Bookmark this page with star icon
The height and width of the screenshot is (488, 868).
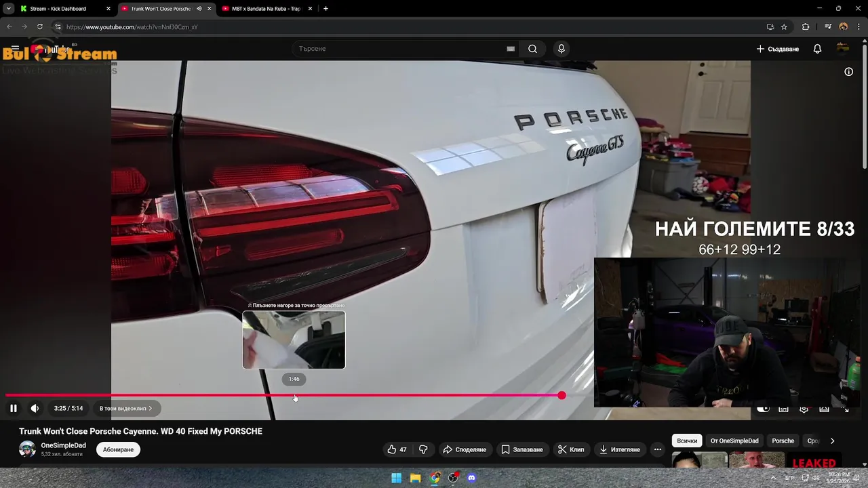point(784,27)
